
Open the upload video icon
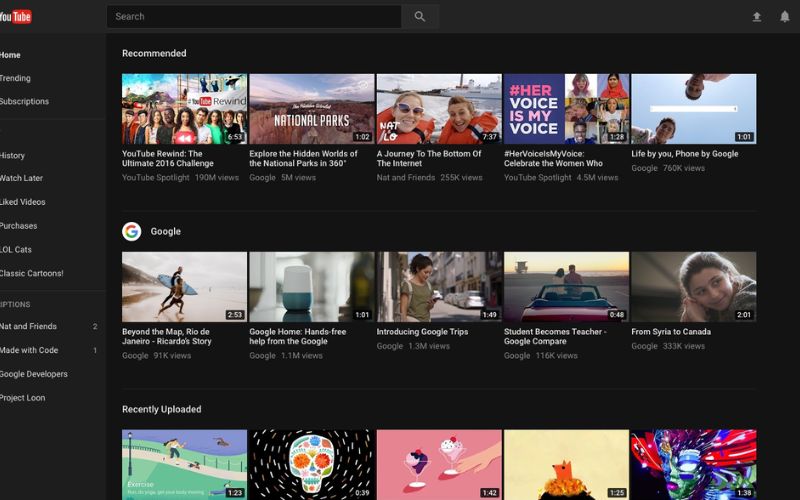[757, 17]
